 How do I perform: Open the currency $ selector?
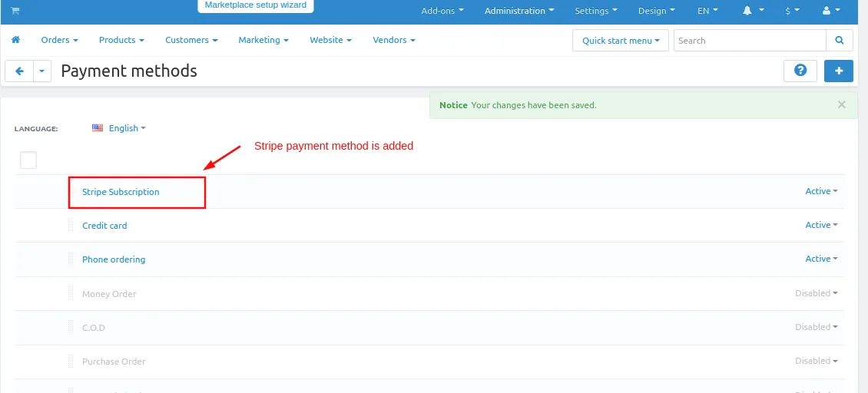coord(792,11)
